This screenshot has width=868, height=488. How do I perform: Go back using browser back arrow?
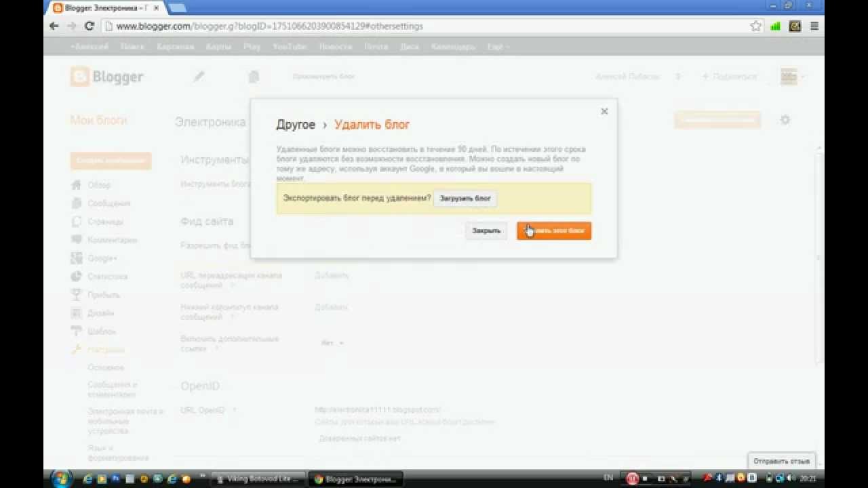(54, 26)
